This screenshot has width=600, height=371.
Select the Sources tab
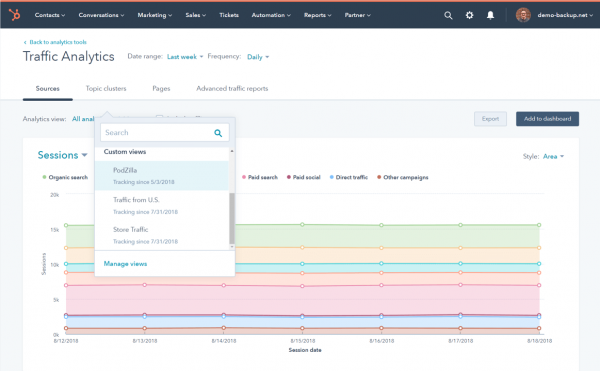(47, 89)
